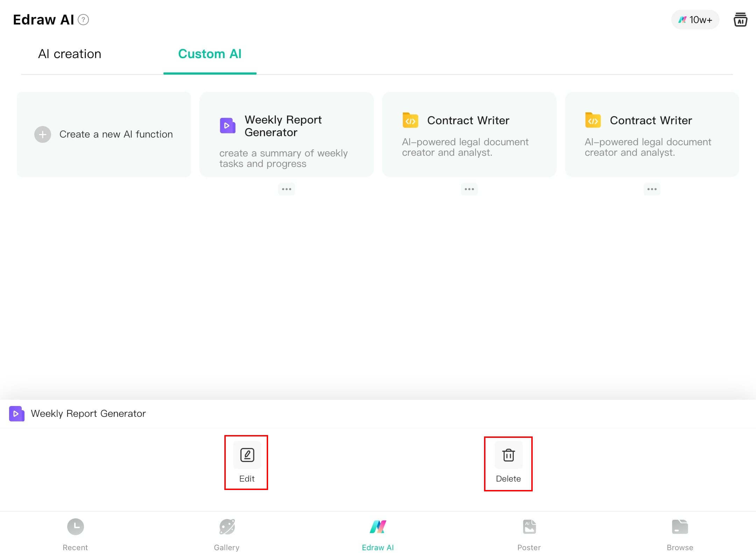Click the 10w+ token balance badge
This screenshot has height=553, width=756.
[x=695, y=20]
